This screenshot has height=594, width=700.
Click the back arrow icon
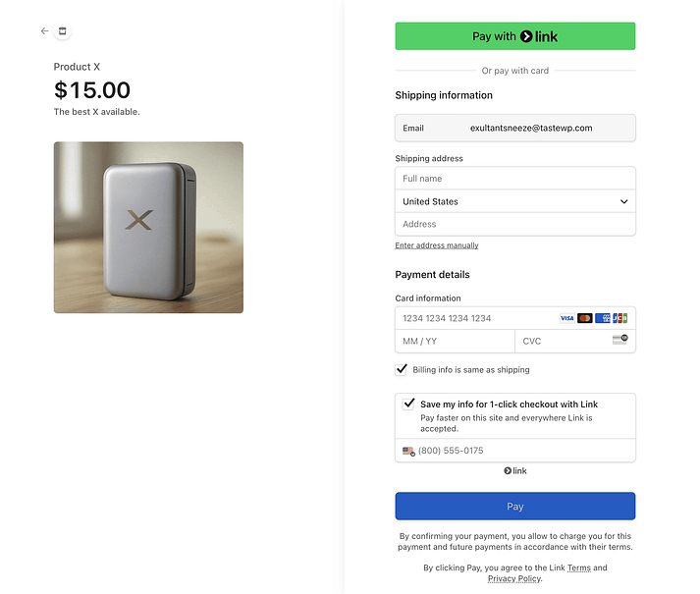click(x=44, y=31)
